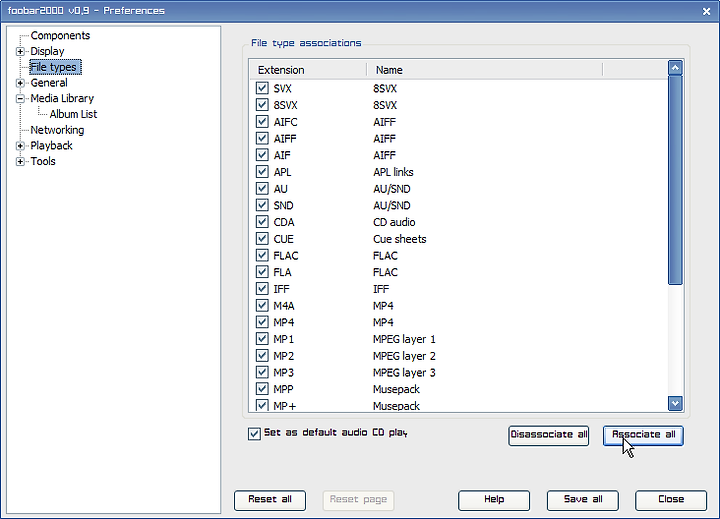Image resolution: width=720 pixels, height=519 pixels.
Task: Toggle the CDA extension checkbox
Action: 262,222
